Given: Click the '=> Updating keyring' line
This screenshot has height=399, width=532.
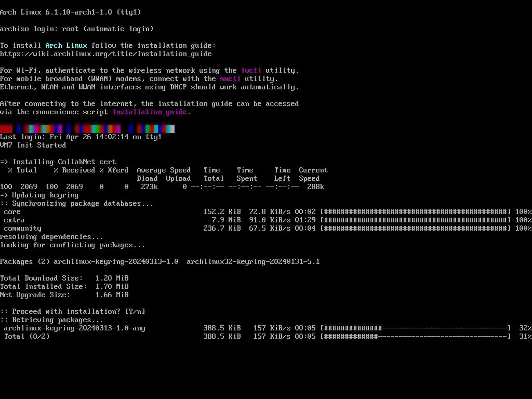Looking at the screenshot, I should coord(39,195).
